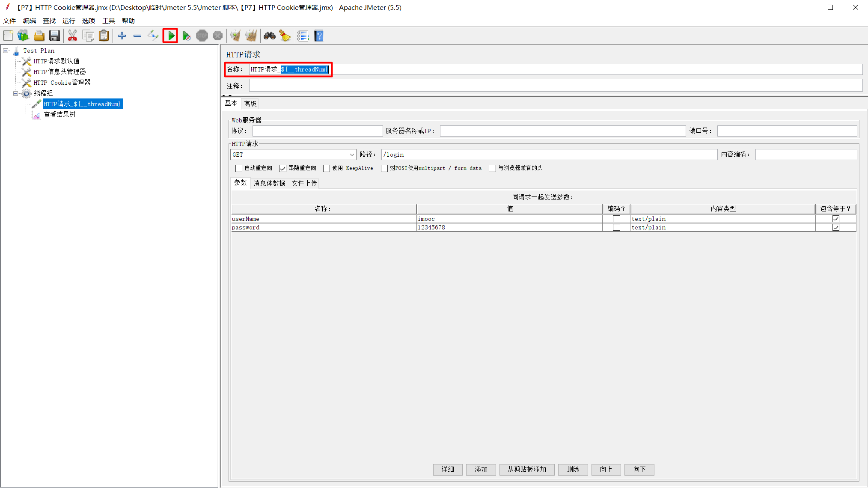Image resolution: width=868 pixels, height=488 pixels.
Task: Click the 端口号 input field
Action: point(787,131)
